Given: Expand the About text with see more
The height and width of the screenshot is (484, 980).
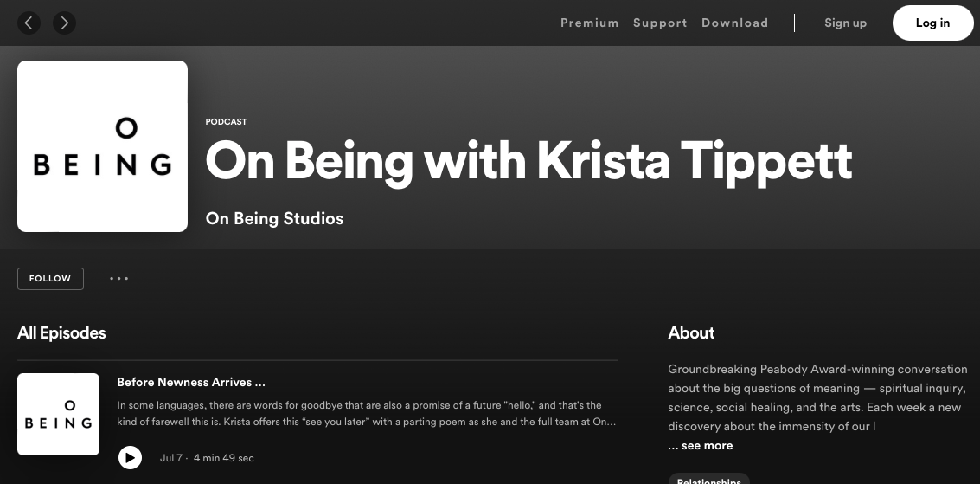Looking at the screenshot, I should [x=701, y=446].
